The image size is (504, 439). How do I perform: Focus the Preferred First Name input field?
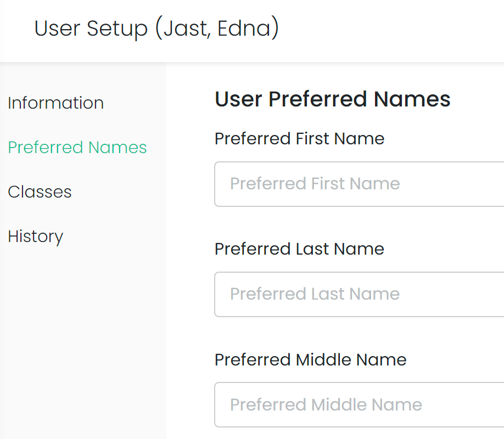[359, 184]
